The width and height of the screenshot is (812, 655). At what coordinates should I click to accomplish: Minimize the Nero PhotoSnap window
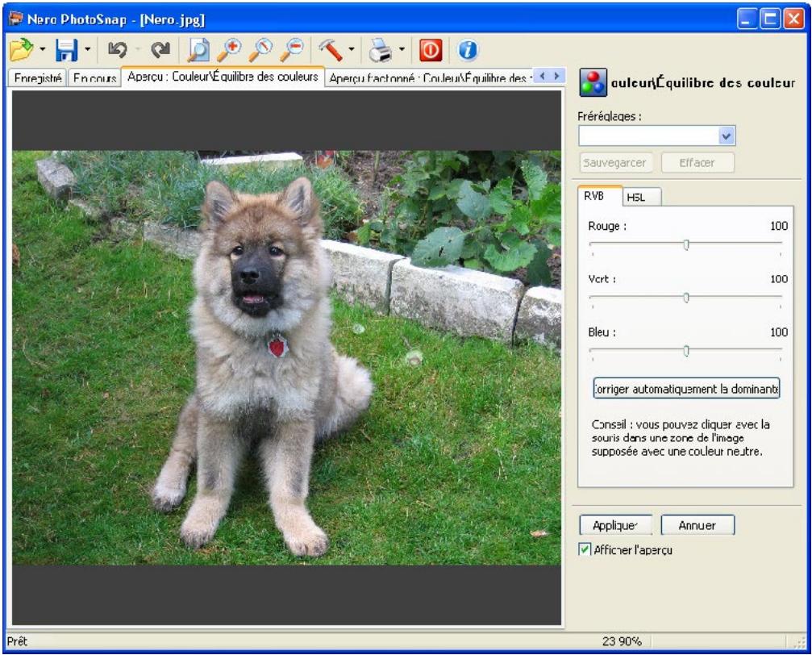tap(746, 19)
